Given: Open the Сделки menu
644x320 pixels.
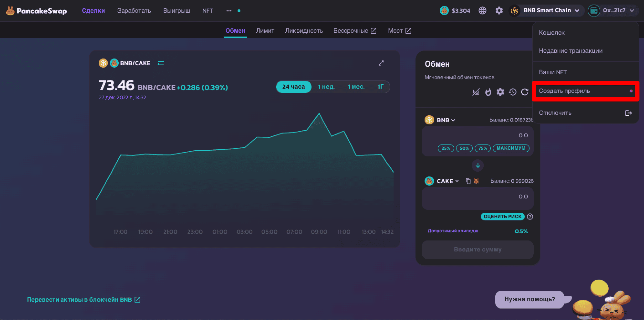Looking at the screenshot, I should [x=93, y=11].
